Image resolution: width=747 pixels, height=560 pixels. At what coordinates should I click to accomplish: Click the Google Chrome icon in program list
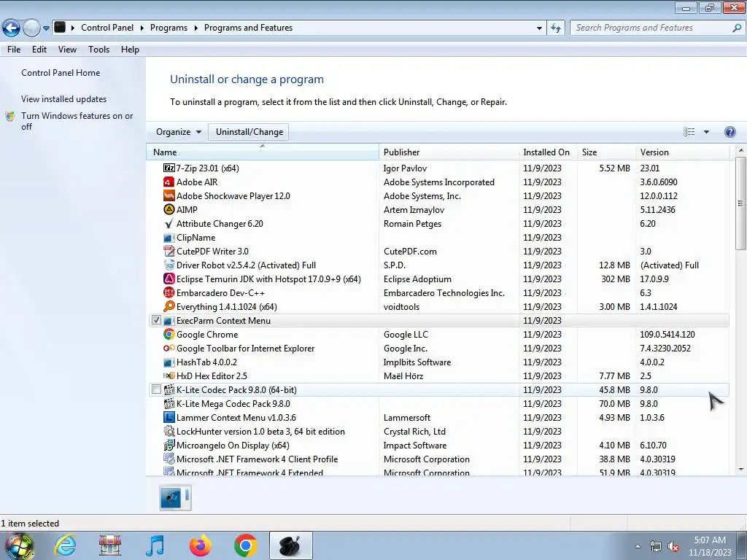tap(169, 334)
